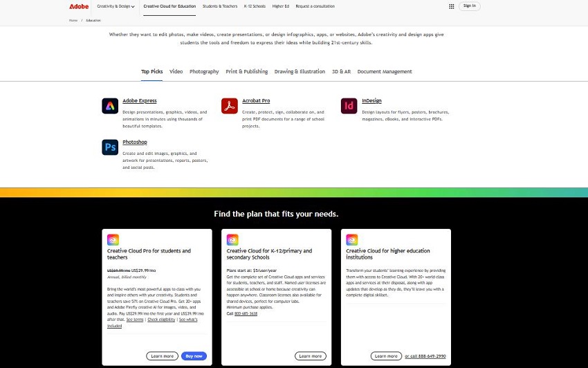
Task: Click 'Plans start at: $5/user/year' text
Action: 252,270
